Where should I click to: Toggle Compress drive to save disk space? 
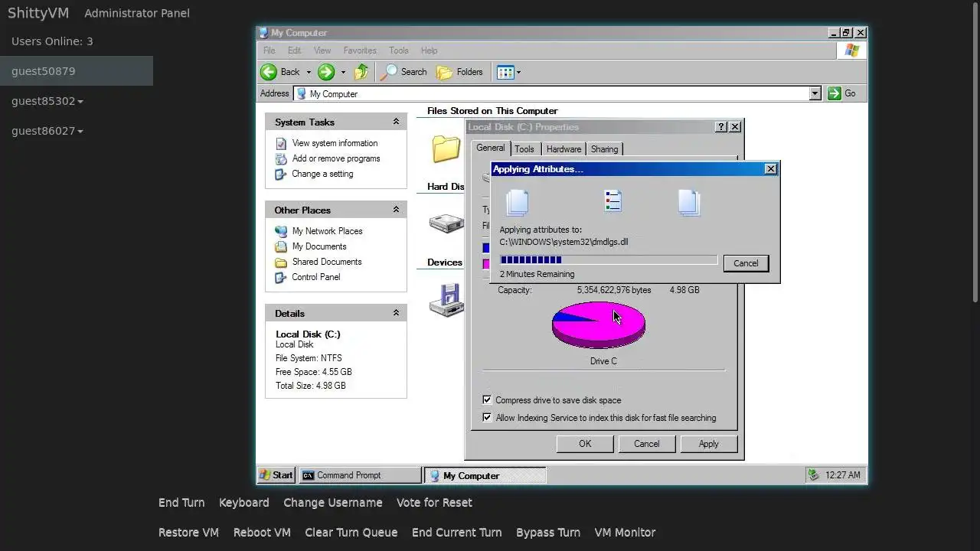pyautogui.click(x=487, y=400)
